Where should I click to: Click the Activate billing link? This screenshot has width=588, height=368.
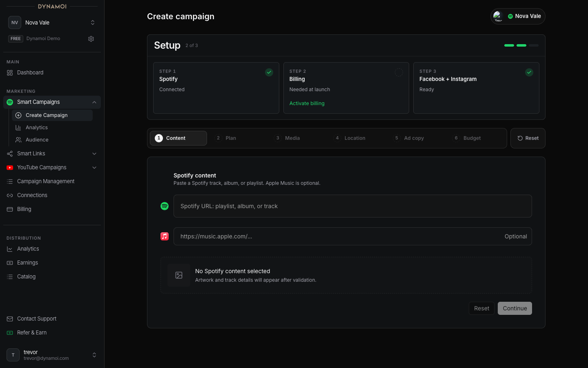307,103
